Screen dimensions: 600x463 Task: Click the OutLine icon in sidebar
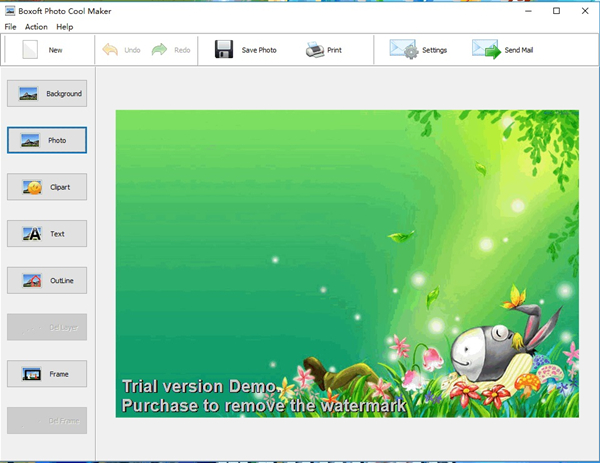point(32,280)
